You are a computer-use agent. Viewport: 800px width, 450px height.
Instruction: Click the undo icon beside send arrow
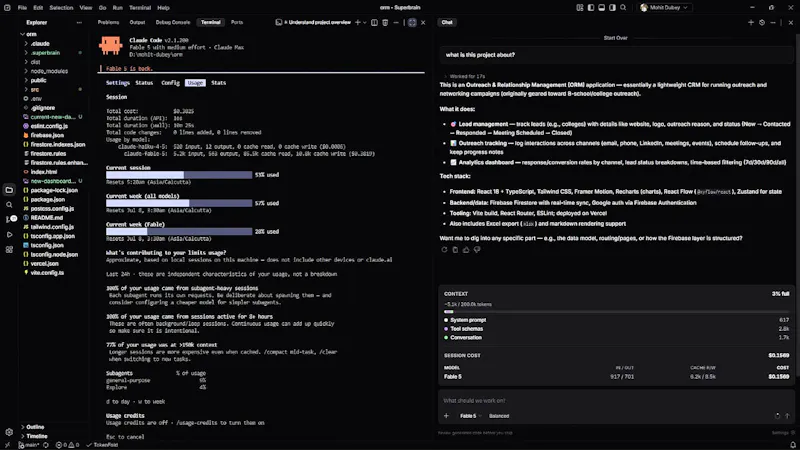(777, 416)
